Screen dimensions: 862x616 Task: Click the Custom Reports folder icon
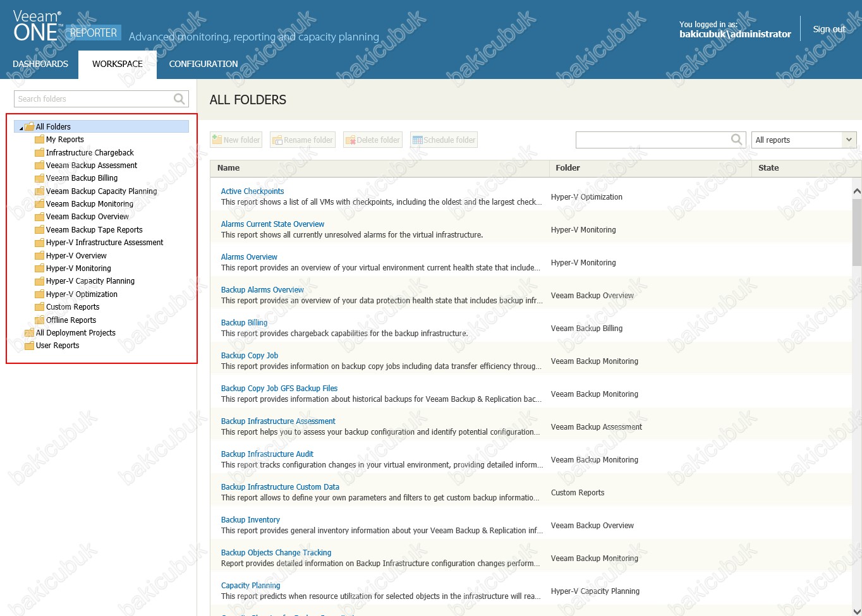pos(39,307)
